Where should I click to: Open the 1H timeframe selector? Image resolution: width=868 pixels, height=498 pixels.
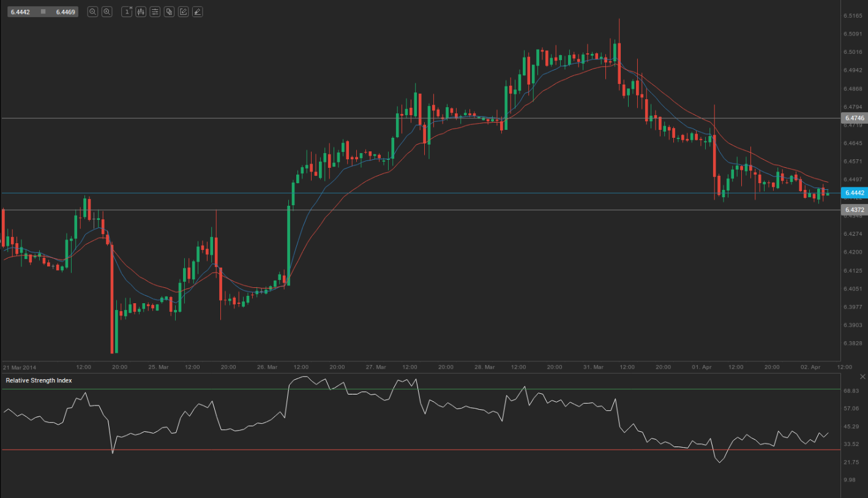(x=127, y=11)
